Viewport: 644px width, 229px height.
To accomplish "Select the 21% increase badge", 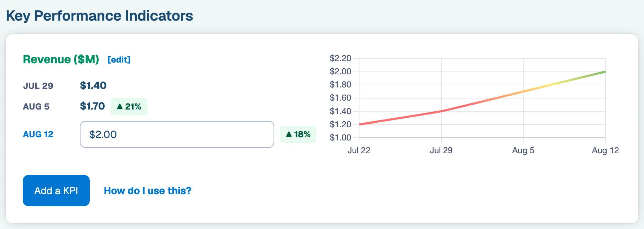I will [129, 107].
